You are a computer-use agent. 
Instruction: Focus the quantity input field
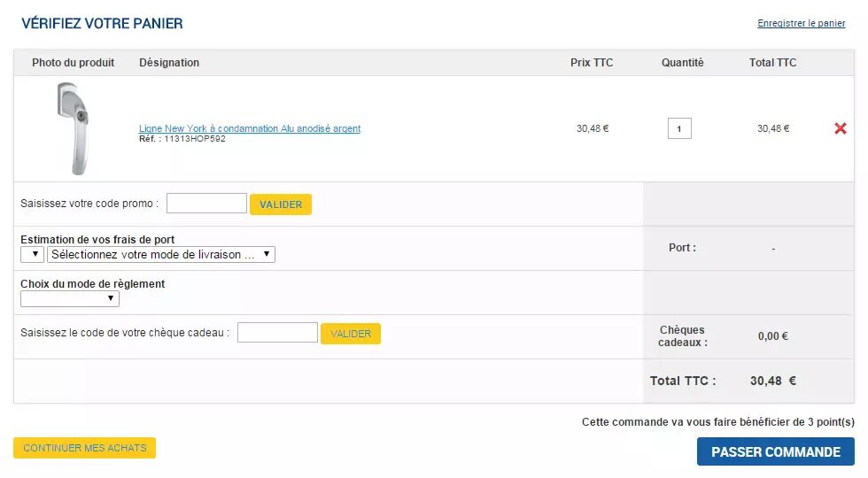(x=679, y=128)
